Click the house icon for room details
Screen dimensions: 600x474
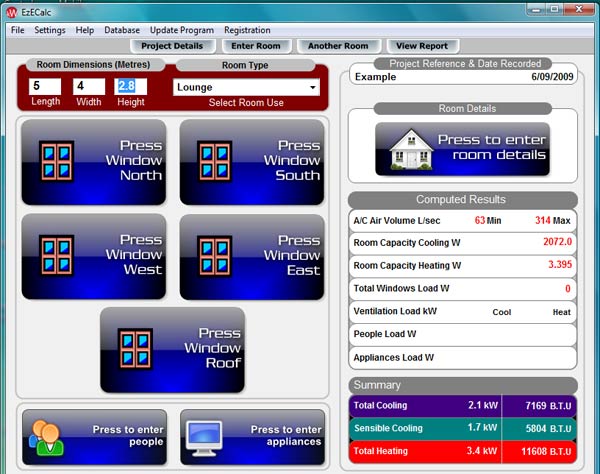(408, 148)
